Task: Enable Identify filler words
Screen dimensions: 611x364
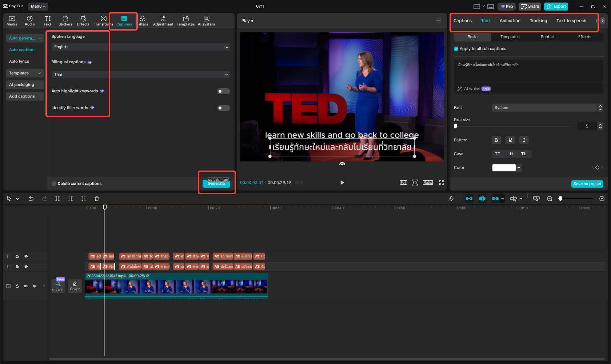Action: point(223,108)
